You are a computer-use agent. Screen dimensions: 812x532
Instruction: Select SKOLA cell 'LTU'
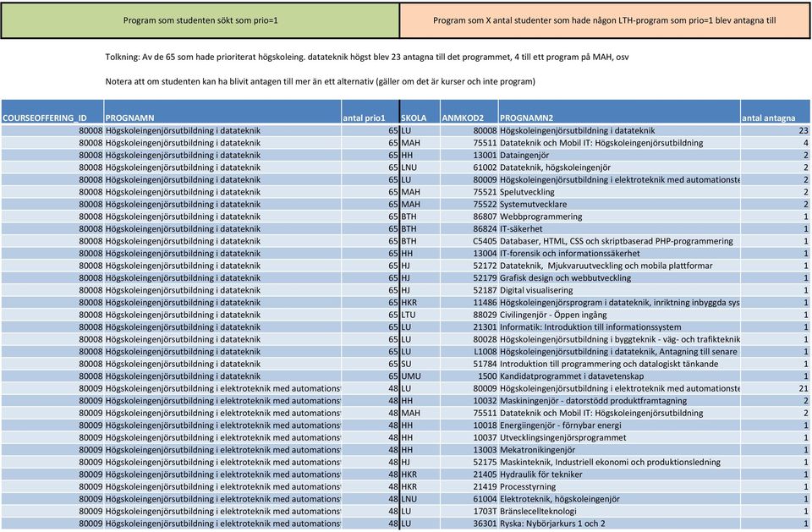(x=420, y=315)
